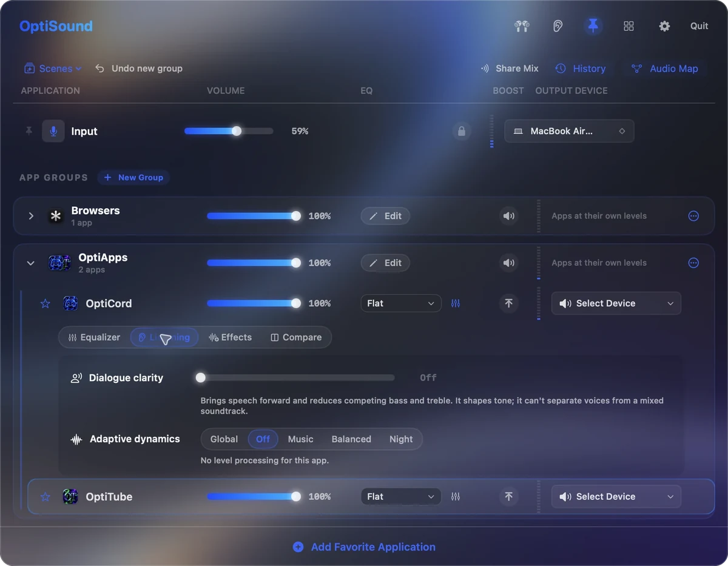Screen dimensions: 728x566
Task: Open OptiTube Select Device dropdown
Action: coord(616,497)
